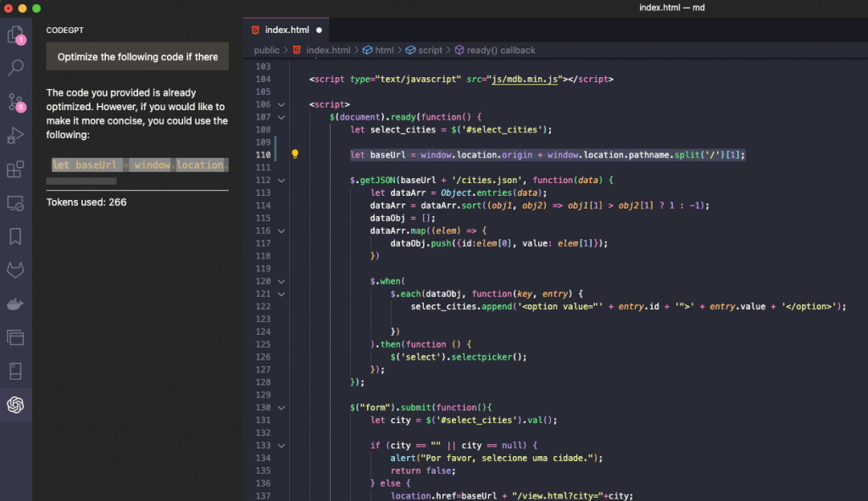
Task: Collapse the $.each block at line 121
Action: pos(281,294)
